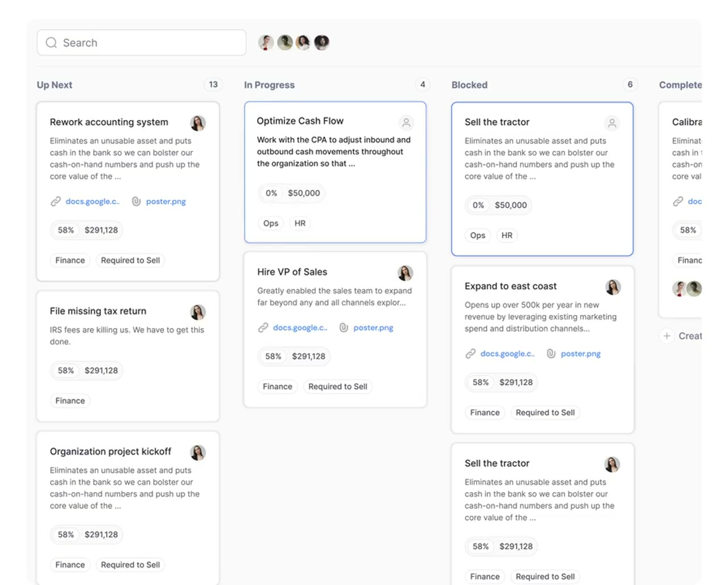This screenshot has width=728, height=585.
Task: Open docs.google link in Rework accounting system card
Action: click(x=93, y=201)
